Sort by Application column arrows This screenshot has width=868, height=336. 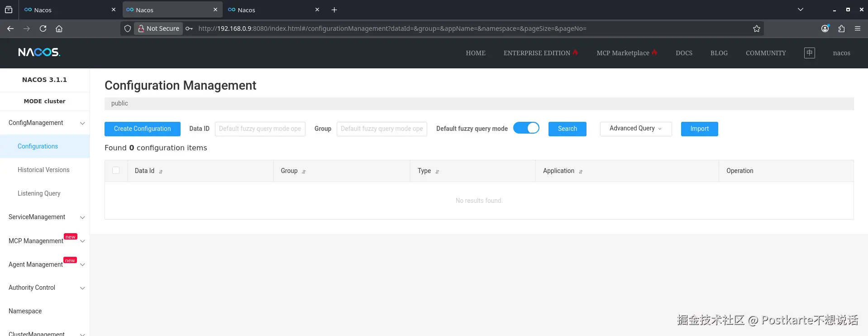click(581, 172)
